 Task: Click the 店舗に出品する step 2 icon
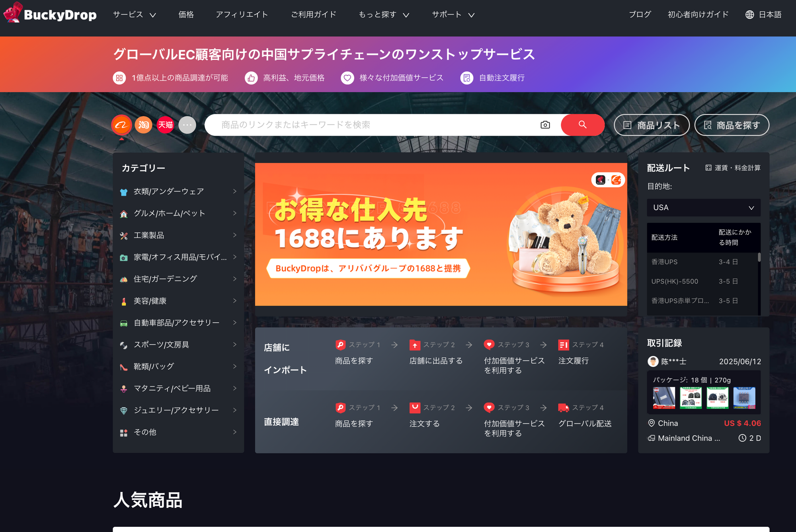[415, 345]
